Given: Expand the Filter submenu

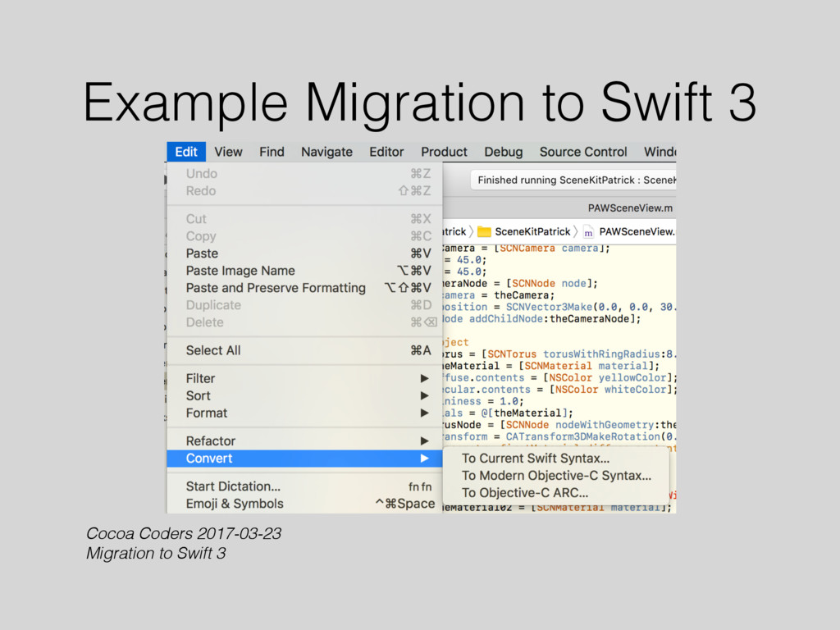Looking at the screenshot, I should [x=305, y=378].
